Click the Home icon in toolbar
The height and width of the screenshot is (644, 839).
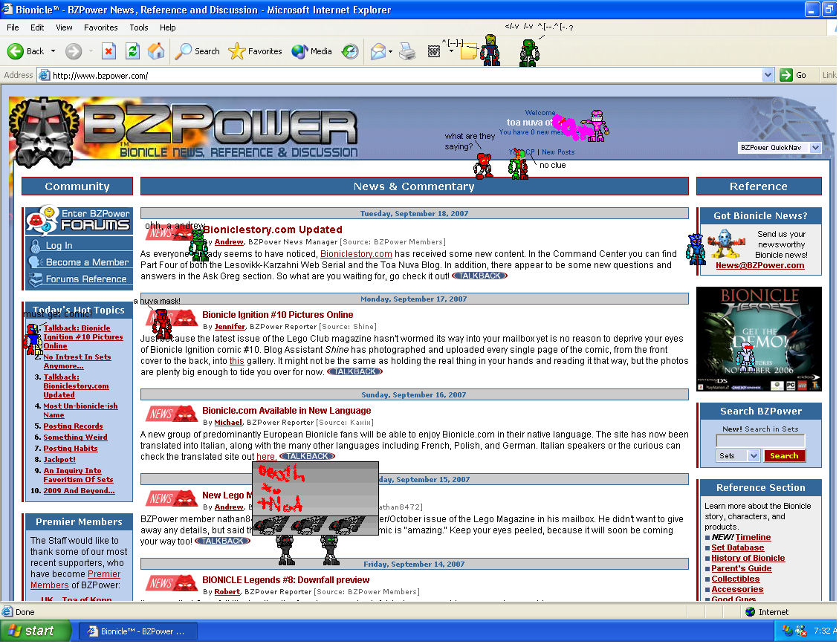click(x=156, y=51)
